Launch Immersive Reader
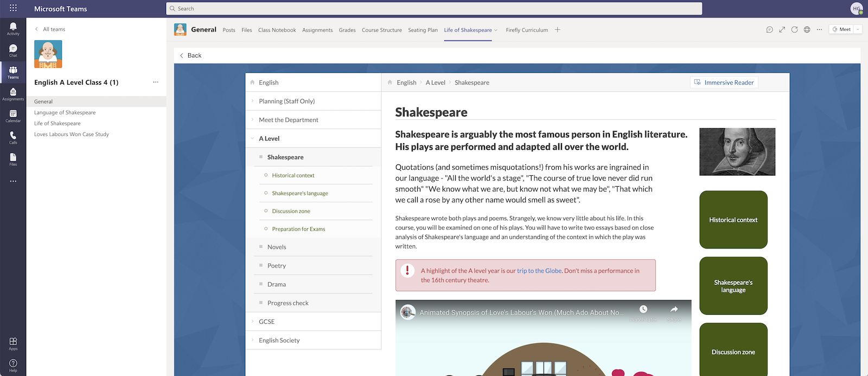 pyautogui.click(x=724, y=82)
